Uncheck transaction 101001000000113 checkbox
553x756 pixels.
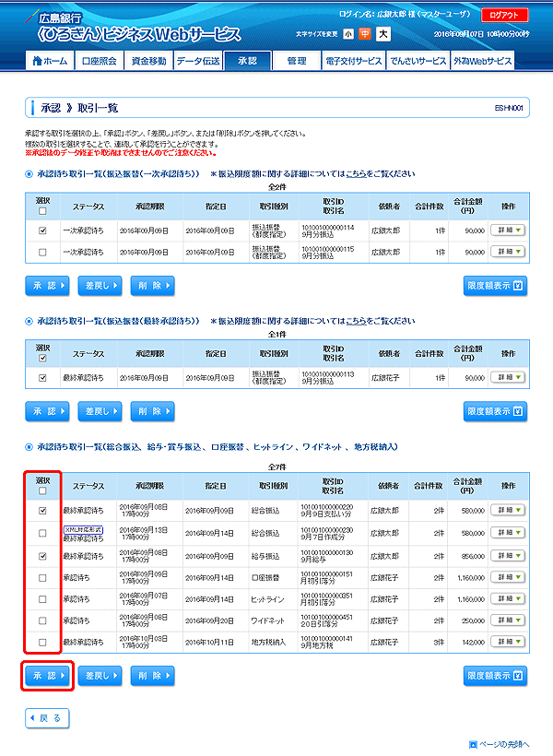point(42,378)
